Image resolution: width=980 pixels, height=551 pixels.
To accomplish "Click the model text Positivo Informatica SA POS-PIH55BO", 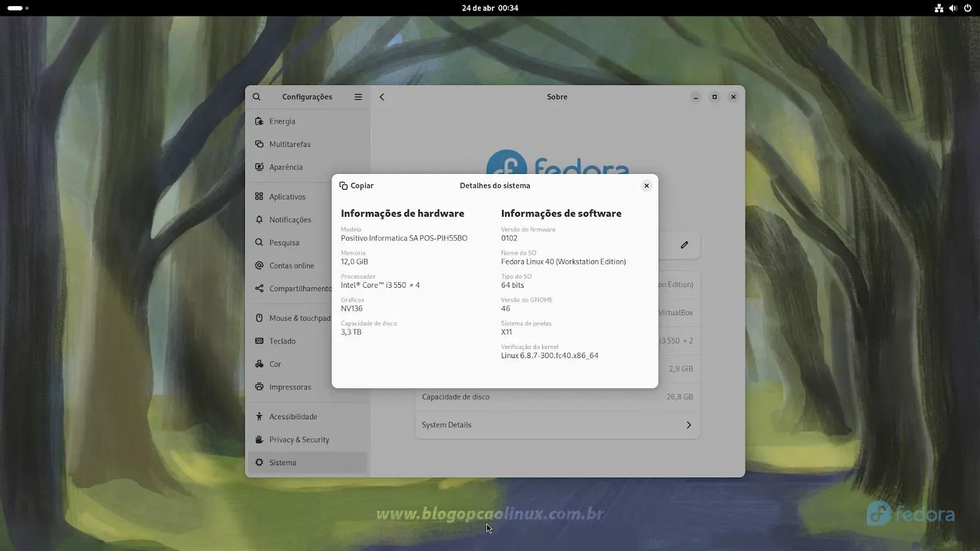I will pyautogui.click(x=404, y=238).
